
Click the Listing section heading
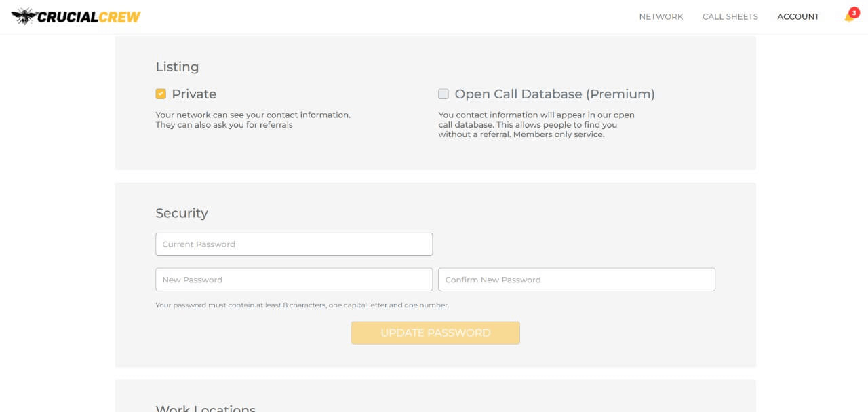[x=177, y=67]
